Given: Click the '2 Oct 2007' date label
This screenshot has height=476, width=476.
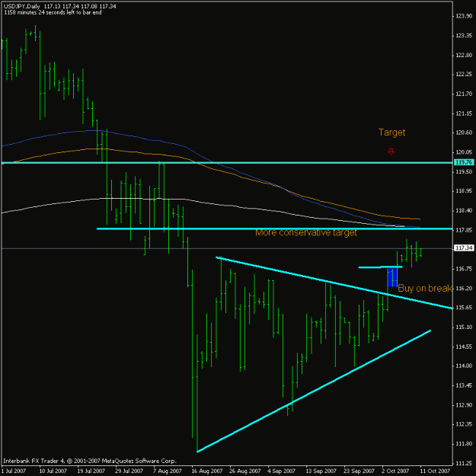Looking at the screenshot, I should 395,471.
